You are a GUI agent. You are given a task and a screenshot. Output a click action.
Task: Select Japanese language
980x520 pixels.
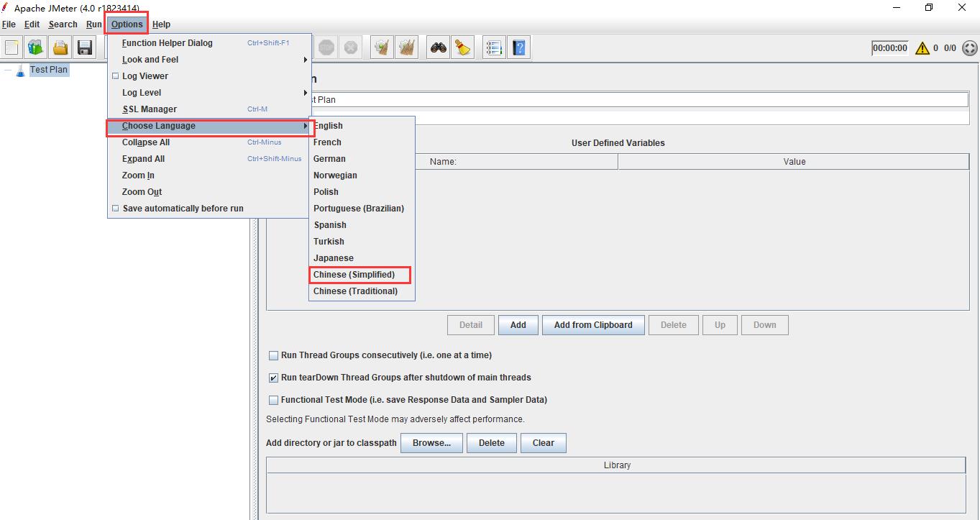click(362, 258)
